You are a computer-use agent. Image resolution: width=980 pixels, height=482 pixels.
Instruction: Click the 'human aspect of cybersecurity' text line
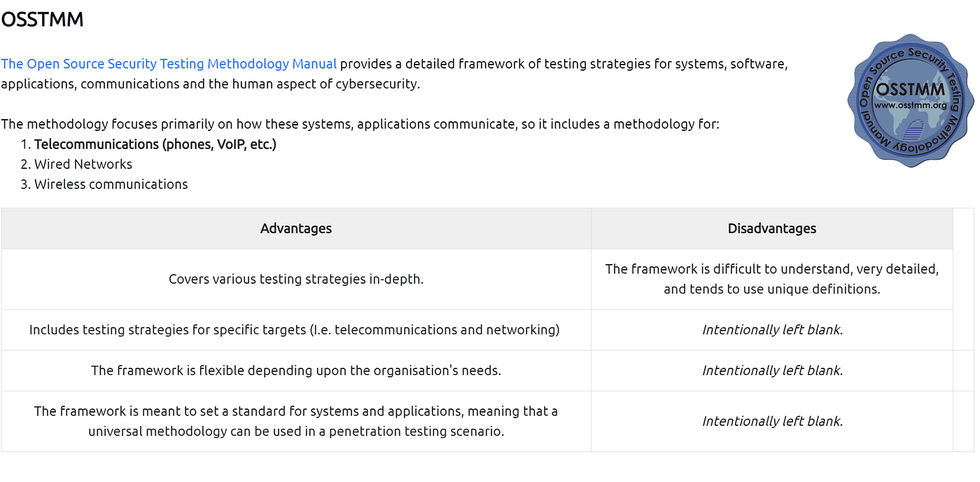[210, 85]
